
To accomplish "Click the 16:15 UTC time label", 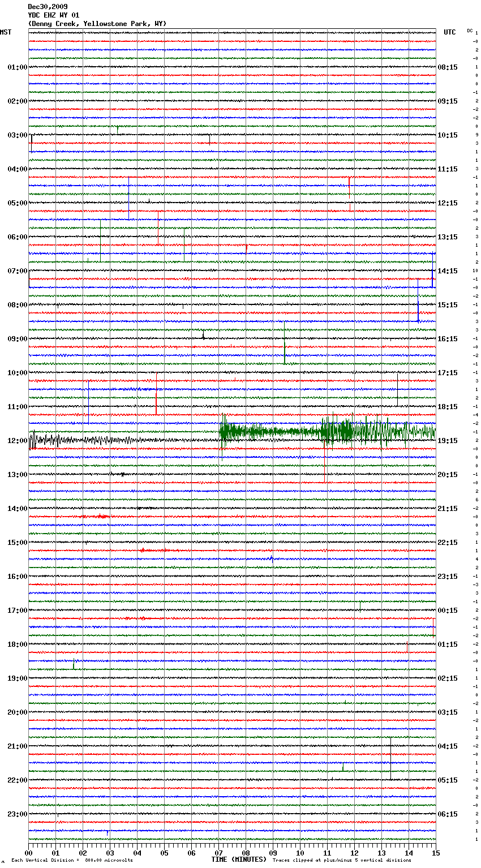I will pos(448,339).
